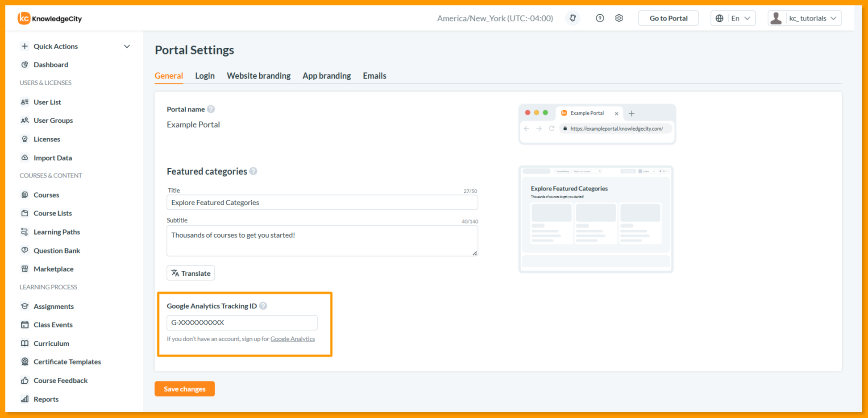Click the Certificate Templates sidebar icon
This screenshot has width=868, height=418.
click(25, 362)
